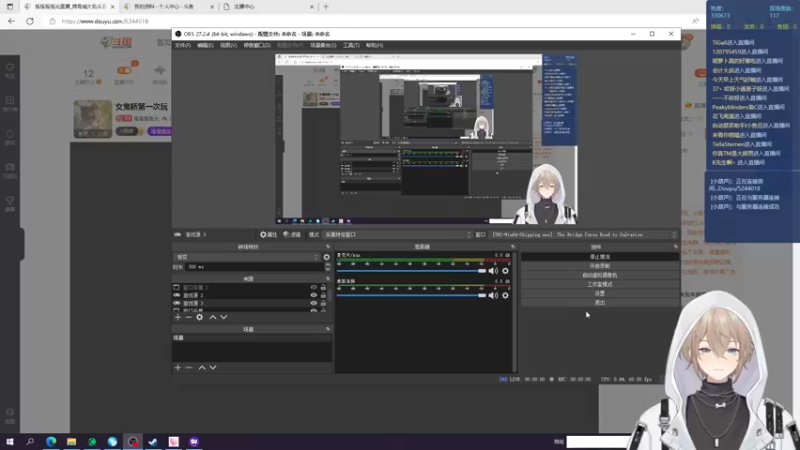
Task: Open the OBS 视图(V) menu
Action: click(x=228, y=45)
